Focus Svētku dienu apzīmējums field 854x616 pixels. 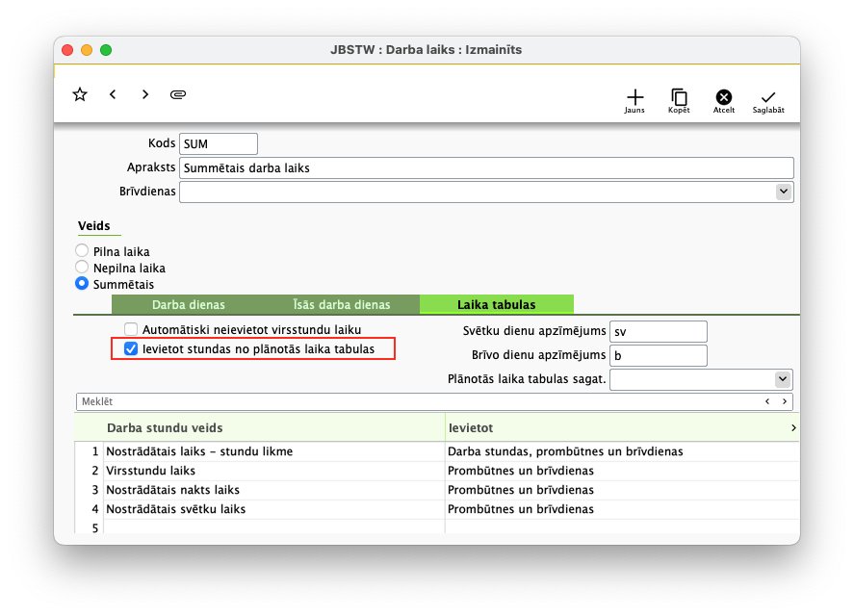click(x=658, y=331)
